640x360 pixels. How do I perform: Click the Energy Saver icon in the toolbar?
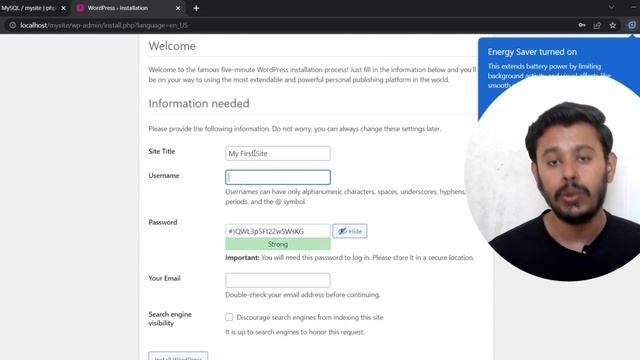pos(632,25)
